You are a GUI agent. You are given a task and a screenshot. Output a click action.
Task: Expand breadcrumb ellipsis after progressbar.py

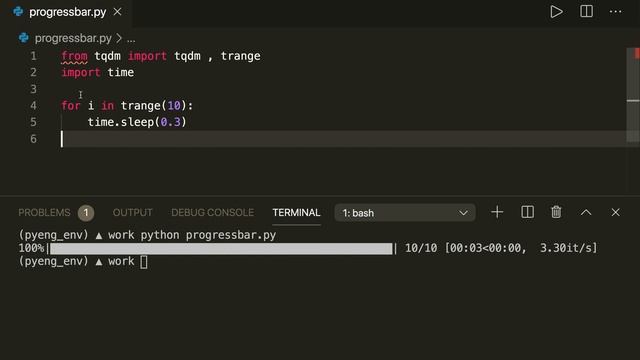131,39
